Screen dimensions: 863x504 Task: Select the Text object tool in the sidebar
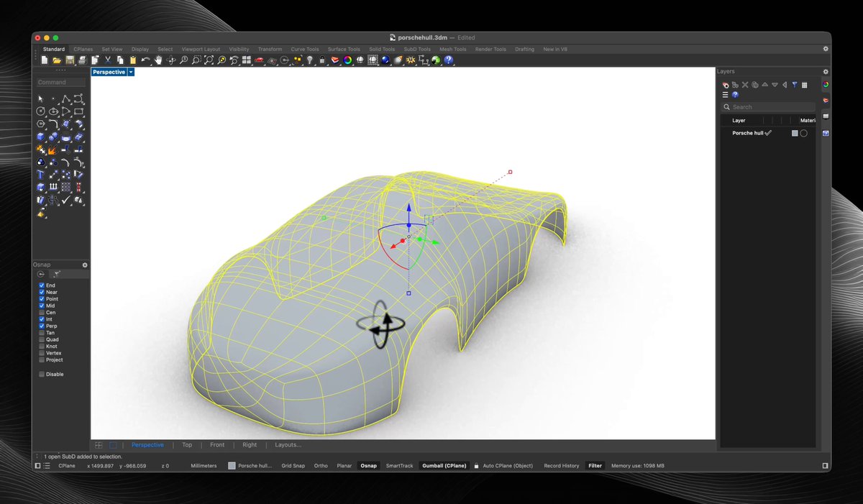pos(40,174)
